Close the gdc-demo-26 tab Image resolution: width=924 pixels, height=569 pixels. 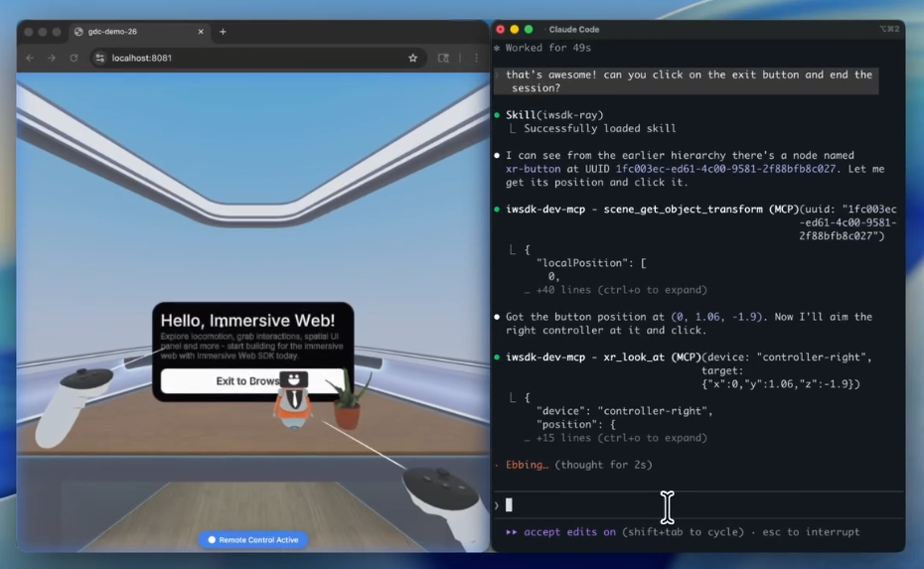[x=200, y=32]
